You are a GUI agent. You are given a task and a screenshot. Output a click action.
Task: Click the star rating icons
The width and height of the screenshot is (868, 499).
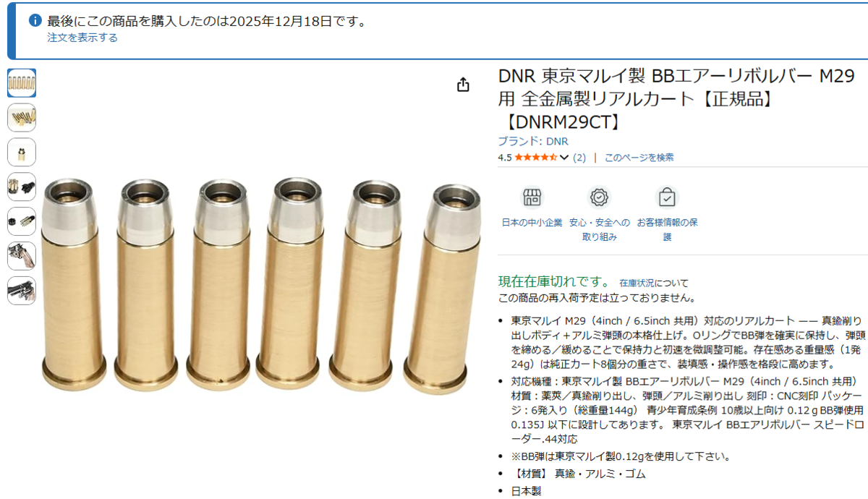click(535, 157)
